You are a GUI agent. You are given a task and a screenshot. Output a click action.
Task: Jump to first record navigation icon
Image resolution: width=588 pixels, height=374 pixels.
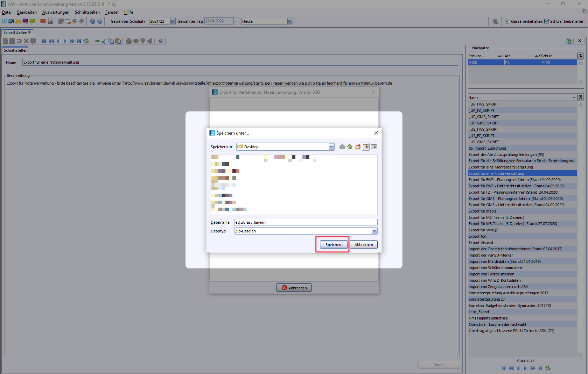tap(44, 41)
